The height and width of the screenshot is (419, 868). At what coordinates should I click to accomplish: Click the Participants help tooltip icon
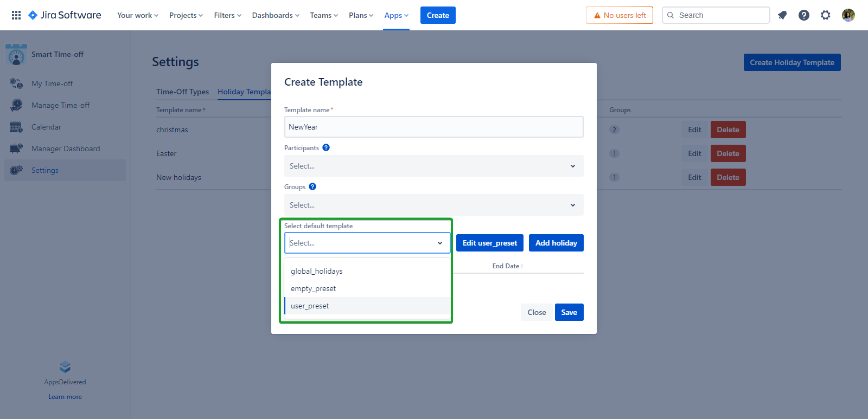pyautogui.click(x=326, y=147)
